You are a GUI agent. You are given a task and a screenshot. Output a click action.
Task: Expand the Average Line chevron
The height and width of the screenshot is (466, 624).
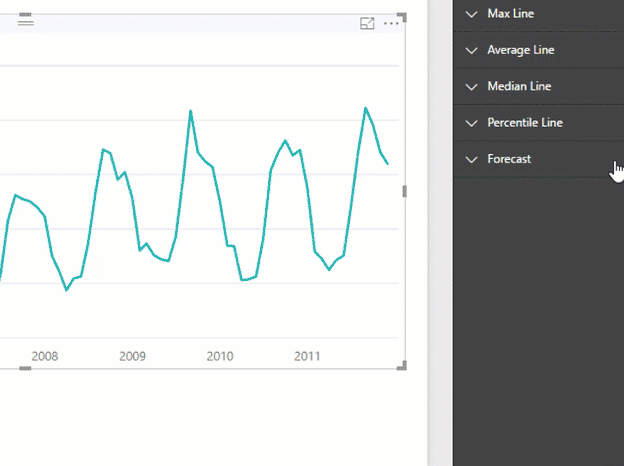(x=472, y=51)
